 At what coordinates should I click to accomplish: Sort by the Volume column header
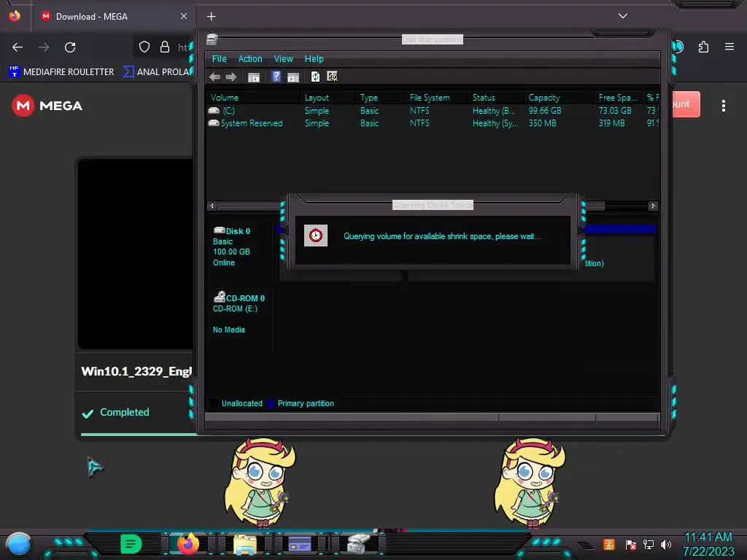pyautogui.click(x=254, y=98)
